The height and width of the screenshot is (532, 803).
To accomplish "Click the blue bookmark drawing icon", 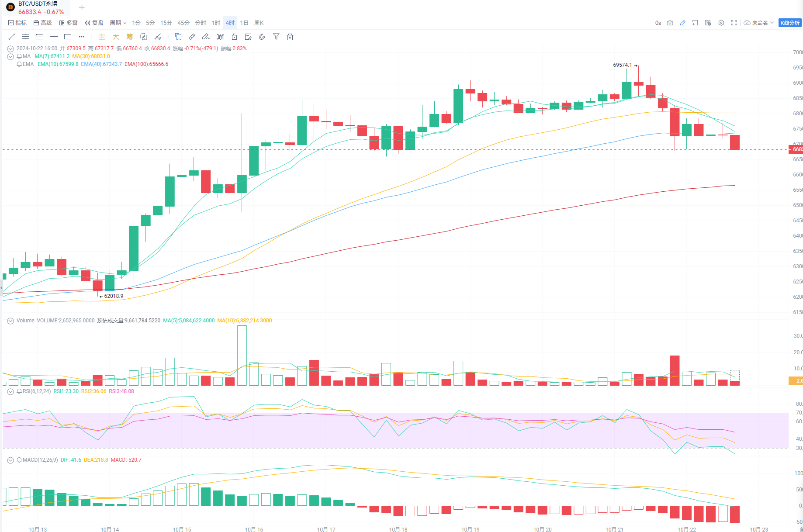I will [178, 37].
